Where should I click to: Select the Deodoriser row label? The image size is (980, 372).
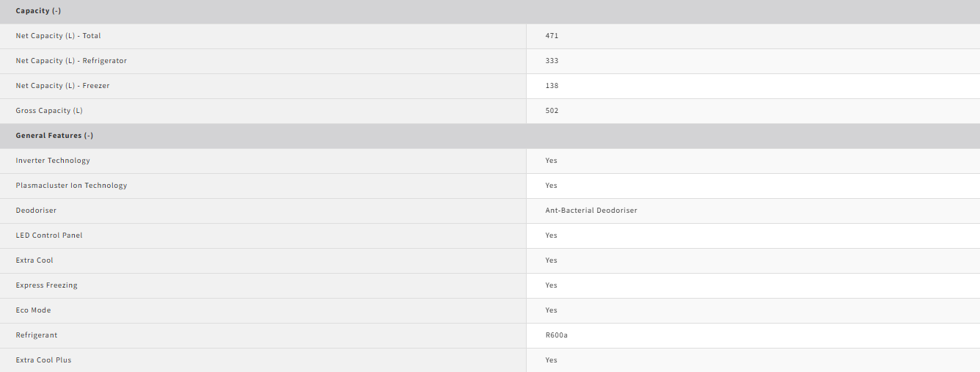pos(36,211)
